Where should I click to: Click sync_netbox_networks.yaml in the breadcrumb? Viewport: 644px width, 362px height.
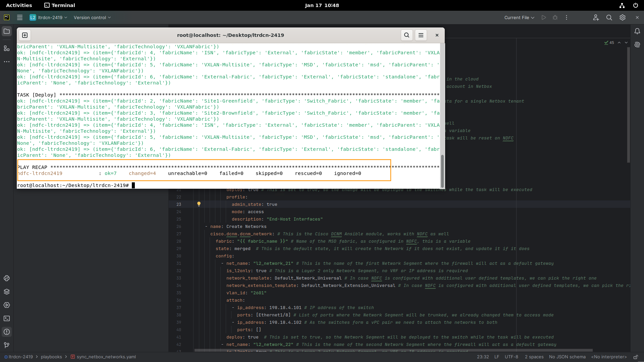coord(103,357)
